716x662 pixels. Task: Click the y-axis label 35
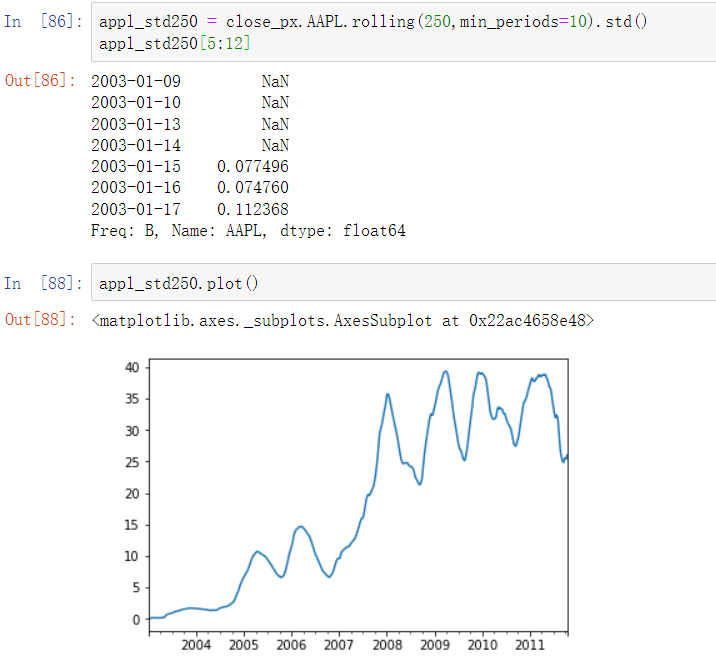pyautogui.click(x=132, y=399)
